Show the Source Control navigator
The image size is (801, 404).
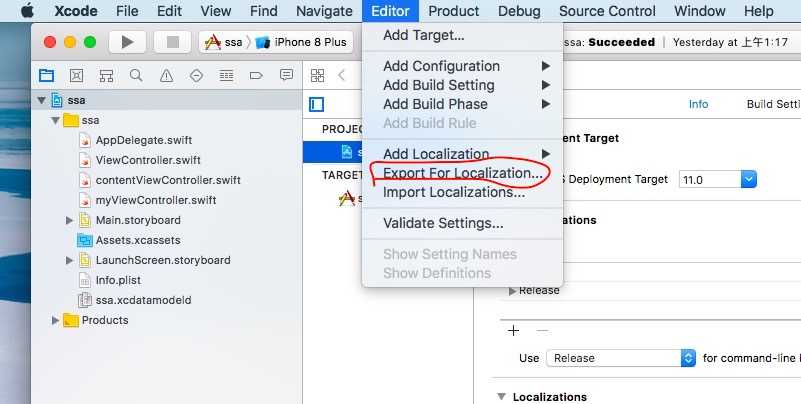[76, 76]
